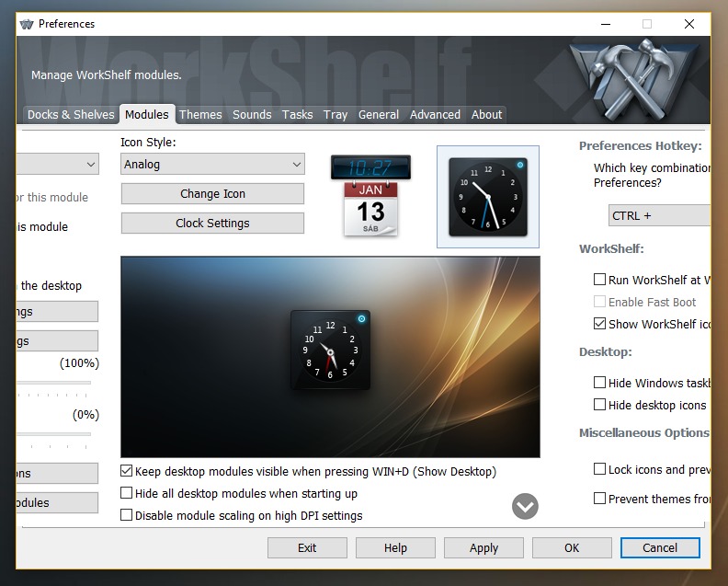Apply the preference changes
728x586 pixels.
tap(483, 548)
